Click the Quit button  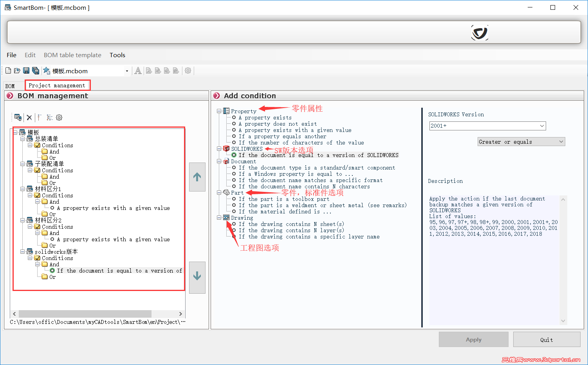(x=547, y=340)
